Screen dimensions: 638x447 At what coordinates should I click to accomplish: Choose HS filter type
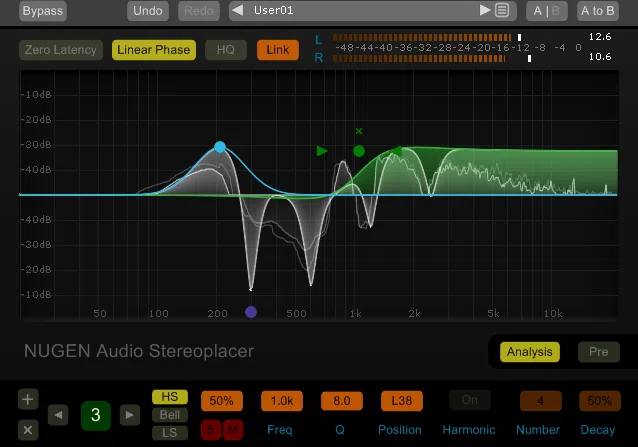point(170,397)
